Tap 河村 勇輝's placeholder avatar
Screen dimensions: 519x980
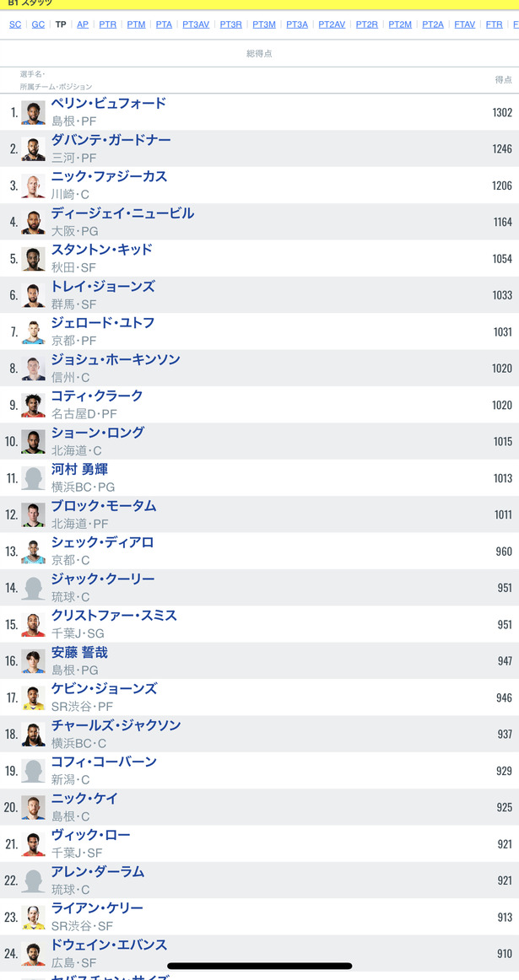coord(33,478)
